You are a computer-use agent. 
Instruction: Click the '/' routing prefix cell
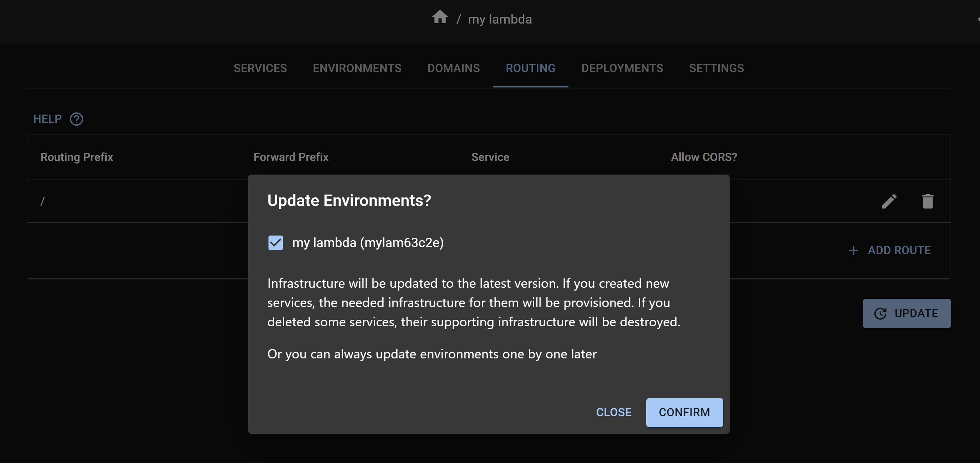[42, 201]
